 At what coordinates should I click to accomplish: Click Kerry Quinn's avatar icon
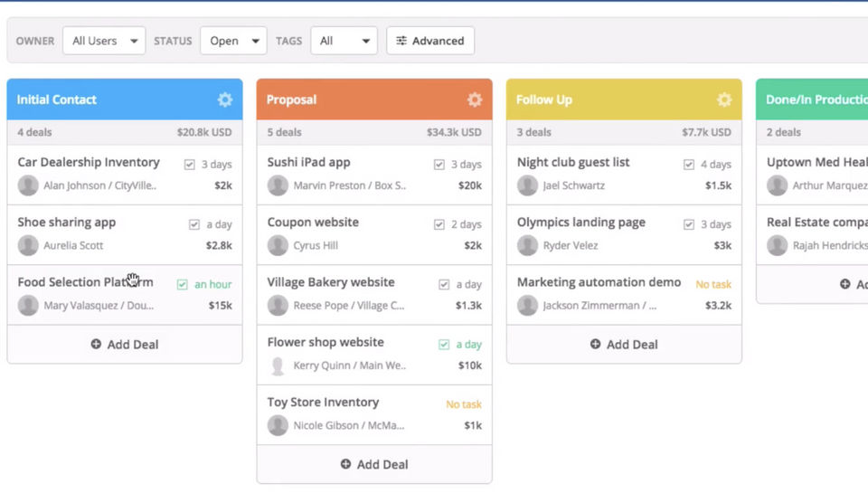(278, 365)
